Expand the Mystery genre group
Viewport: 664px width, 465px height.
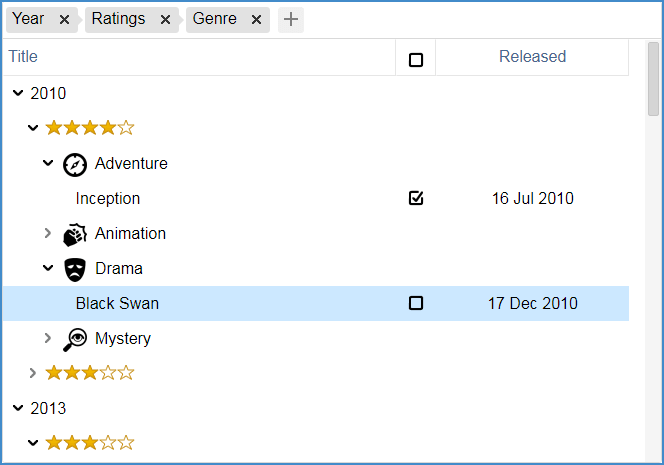click(47, 338)
